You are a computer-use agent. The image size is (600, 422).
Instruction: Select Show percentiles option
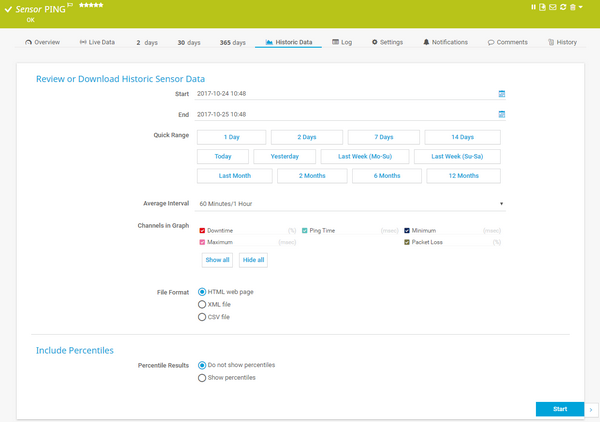202,378
